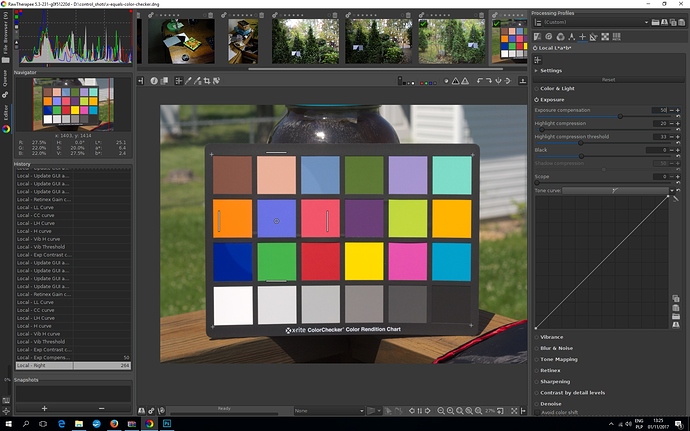
Task: Add a new snapshot with plus button
Action: click(x=44, y=409)
